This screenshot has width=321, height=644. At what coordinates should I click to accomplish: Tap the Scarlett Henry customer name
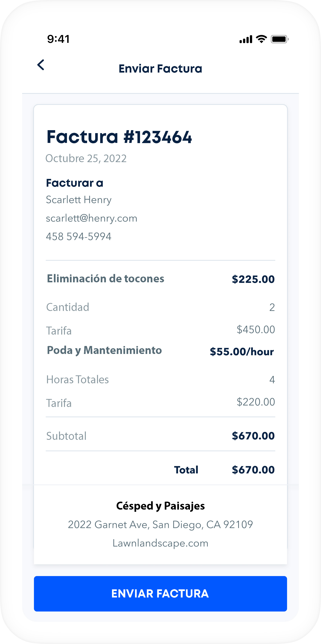coord(79,200)
